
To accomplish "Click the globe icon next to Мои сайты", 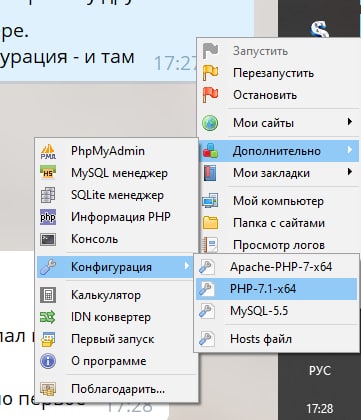I will pos(210,123).
